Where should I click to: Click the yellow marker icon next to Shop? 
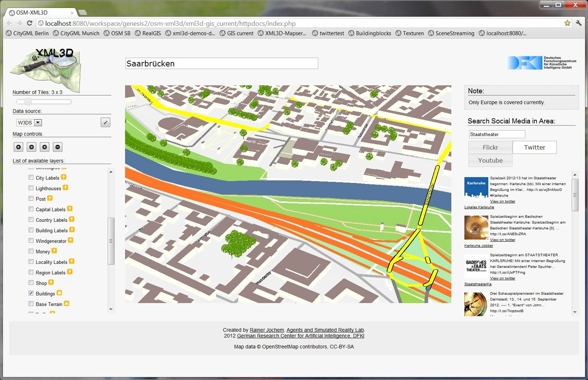coord(51,282)
